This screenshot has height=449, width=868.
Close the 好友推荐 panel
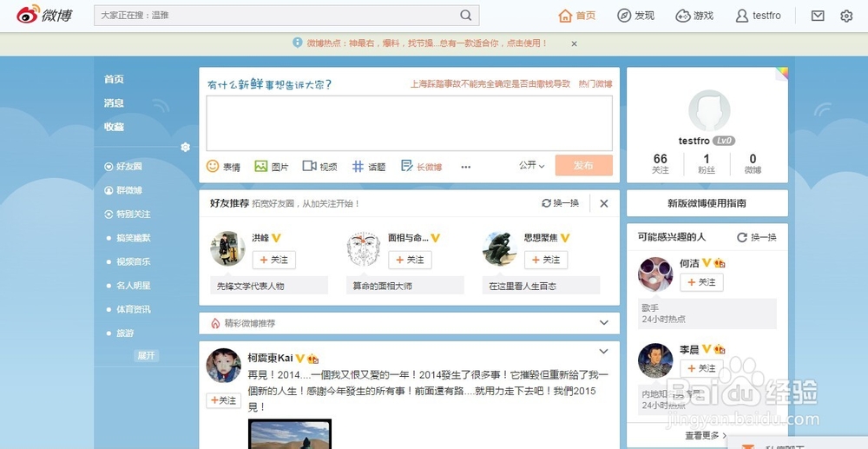point(604,203)
